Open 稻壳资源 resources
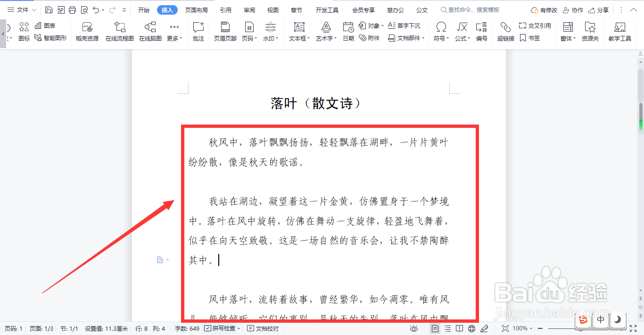 click(x=87, y=32)
